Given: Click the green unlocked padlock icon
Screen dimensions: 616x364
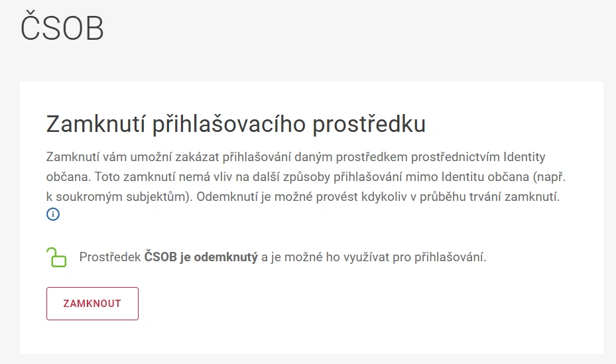Looking at the screenshot, I should [x=56, y=257].
